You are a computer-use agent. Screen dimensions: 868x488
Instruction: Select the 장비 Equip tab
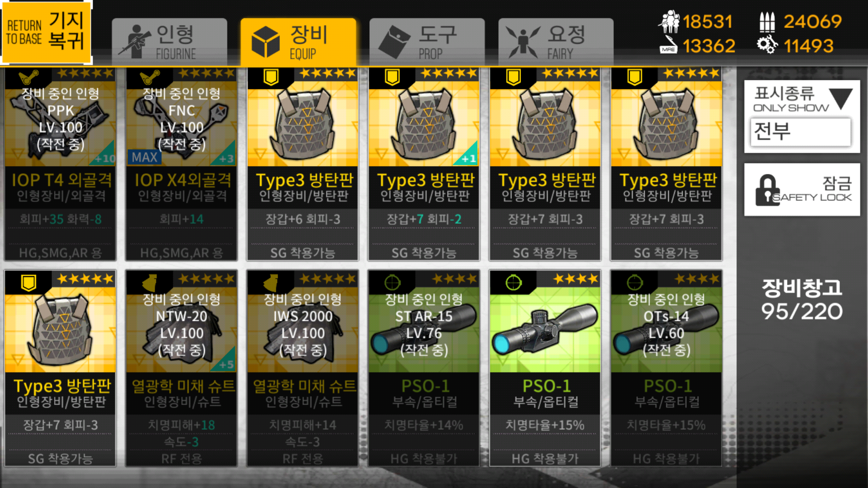click(x=298, y=42)
